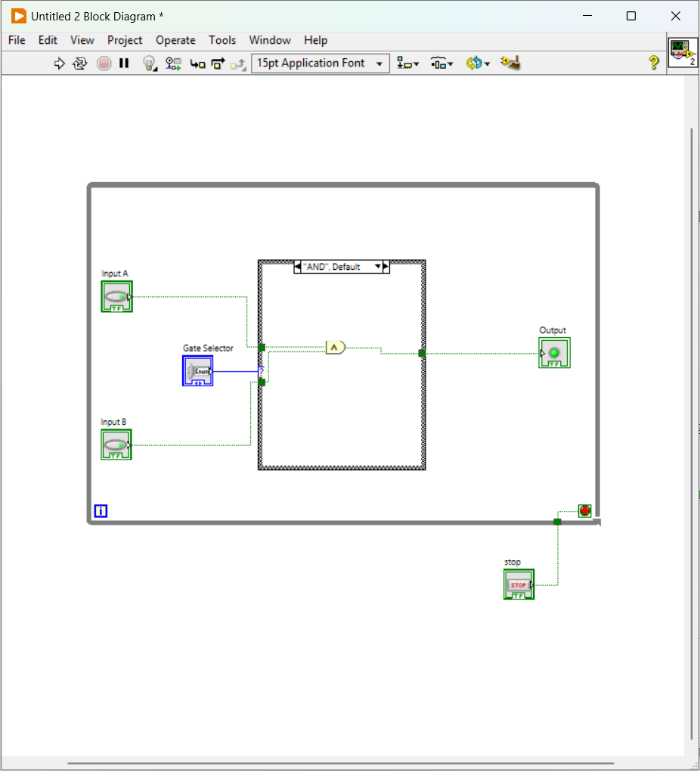Click the vertical scrollbar
The image size is (700, 771).
tap(692, 433)
